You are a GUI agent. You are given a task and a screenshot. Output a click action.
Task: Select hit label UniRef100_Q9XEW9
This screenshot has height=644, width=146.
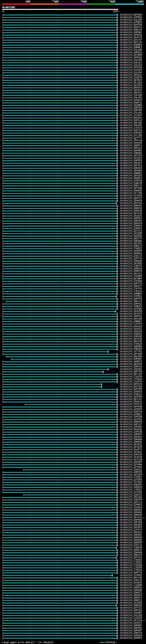click(131, 55)
